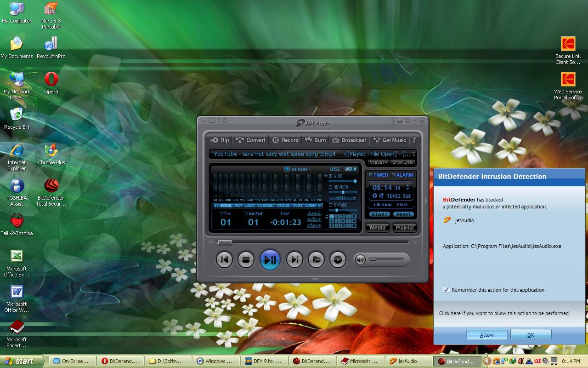Screen dimensions: 588x368
Task: Mute sound with the speaker icon
Action: [361, 260]
